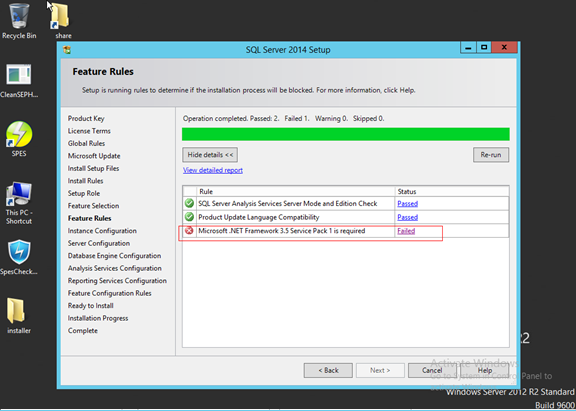Click the disabled Next button
The image size is (576, 411).
point(380,370)
